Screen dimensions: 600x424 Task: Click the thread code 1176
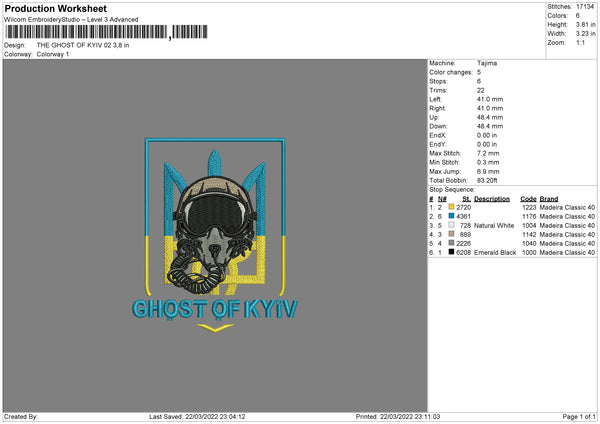pos(529,216)
